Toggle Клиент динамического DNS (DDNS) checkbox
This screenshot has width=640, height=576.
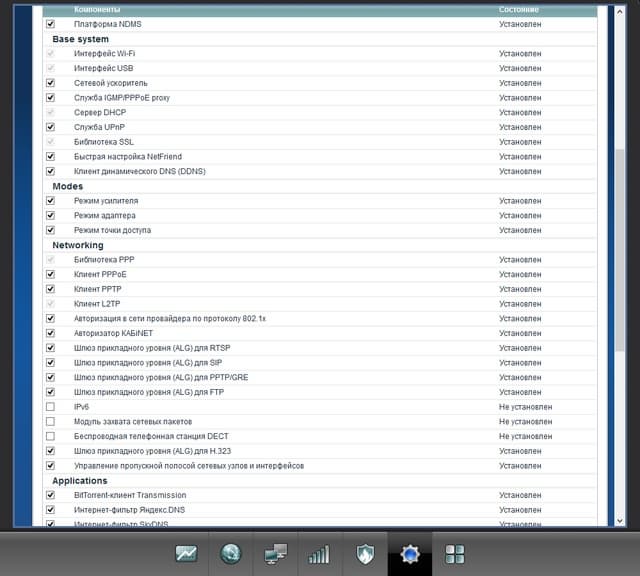tap(50, 171)
